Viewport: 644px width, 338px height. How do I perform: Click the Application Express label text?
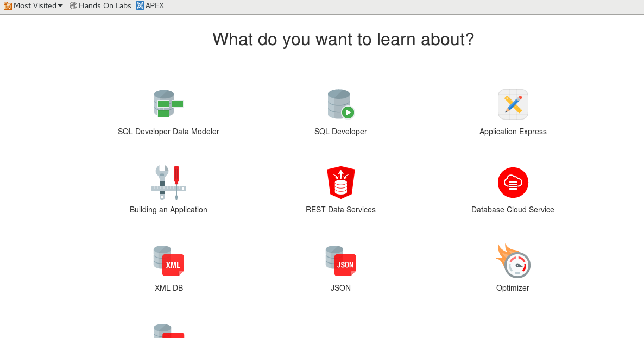coord(513,131)
